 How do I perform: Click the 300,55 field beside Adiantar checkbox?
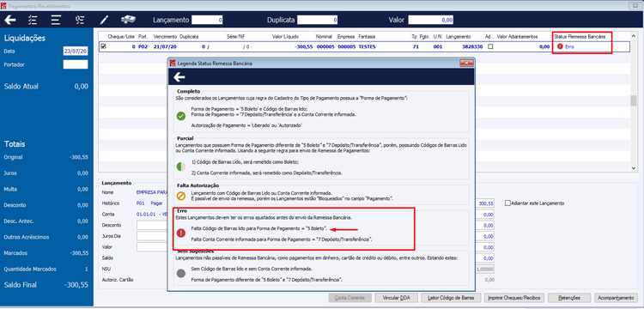coord(486,203)
